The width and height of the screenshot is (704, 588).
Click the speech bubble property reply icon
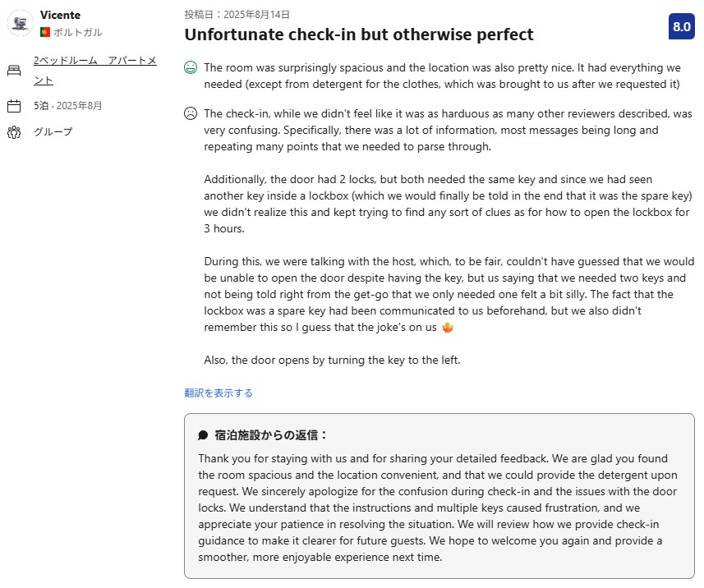[x=203, y=435]
